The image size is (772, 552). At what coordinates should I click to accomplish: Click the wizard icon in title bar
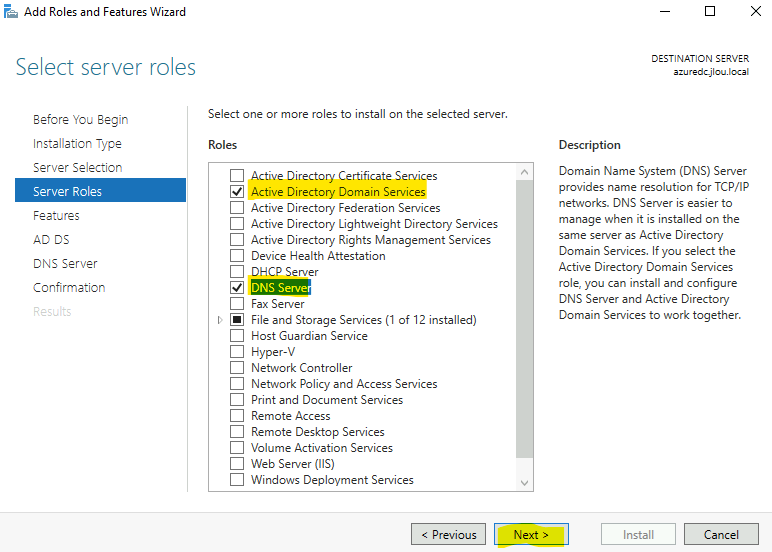(10, 11)
